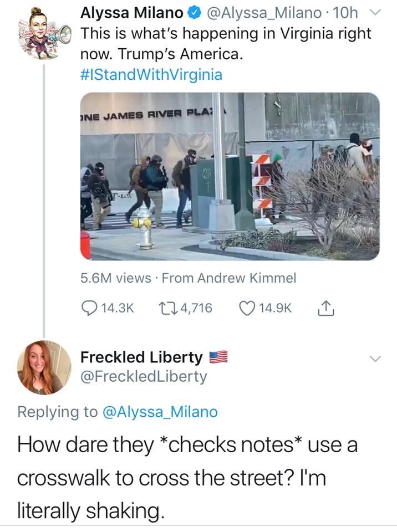Click the reply text about crosswalk
This screenshot has width=397, height=532.
(187, 477)
